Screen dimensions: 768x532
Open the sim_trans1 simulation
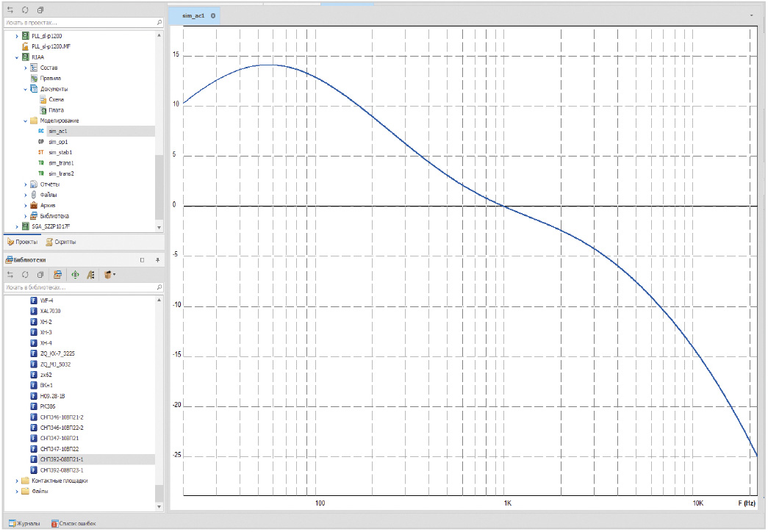point(61,163)
